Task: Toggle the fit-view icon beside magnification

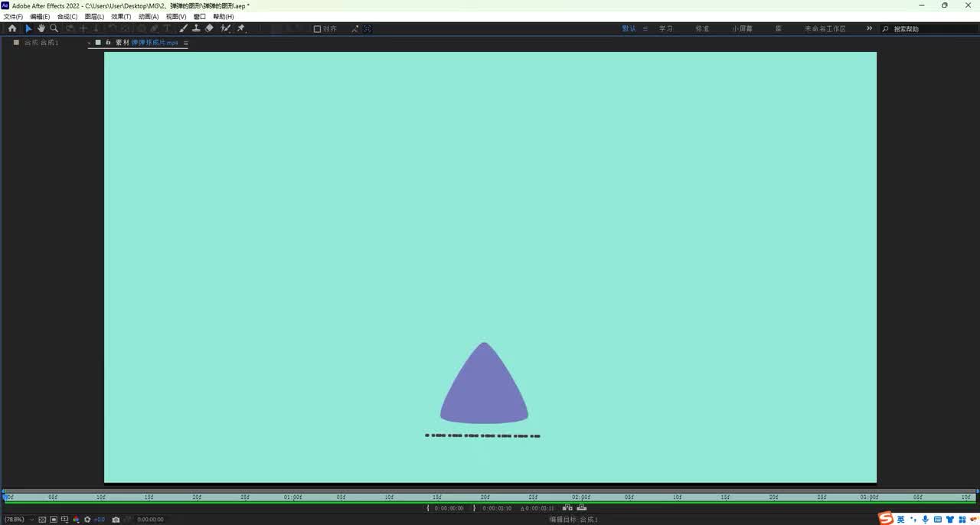Action: (41, 520)
